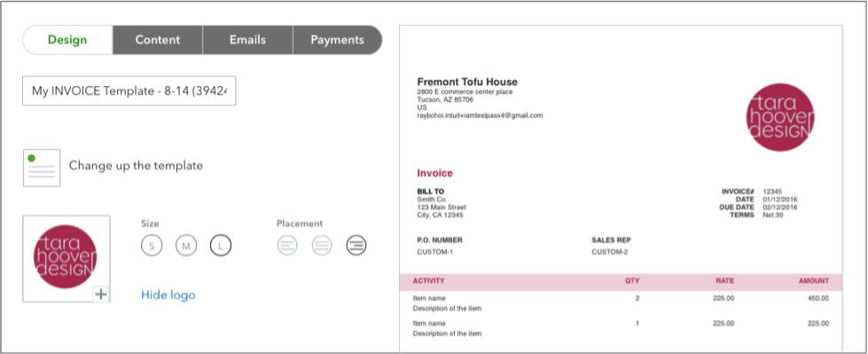Screen dimensions: 868x354
Task: Select right logo placement icon
Action: click(356, 246)
